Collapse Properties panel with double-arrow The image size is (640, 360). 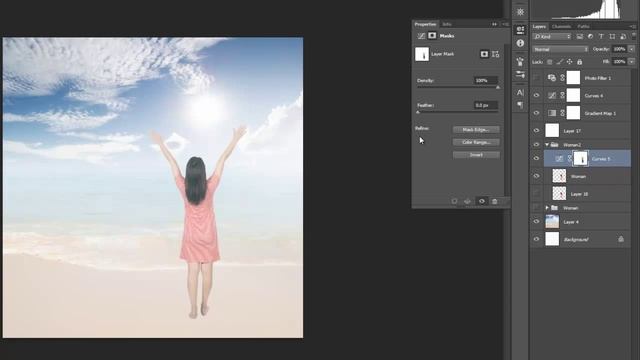494,24
